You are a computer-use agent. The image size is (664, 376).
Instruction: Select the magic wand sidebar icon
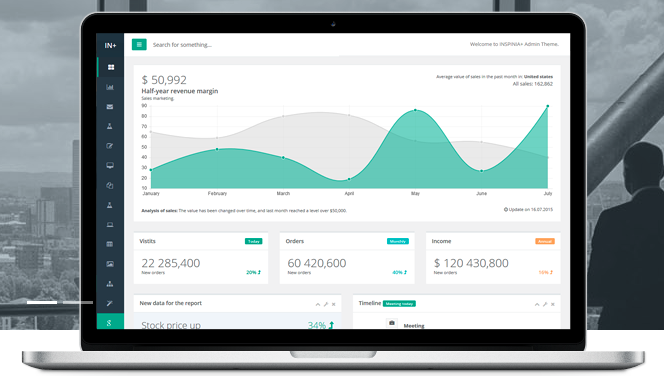pyautogui.click(x=110, y=303)
